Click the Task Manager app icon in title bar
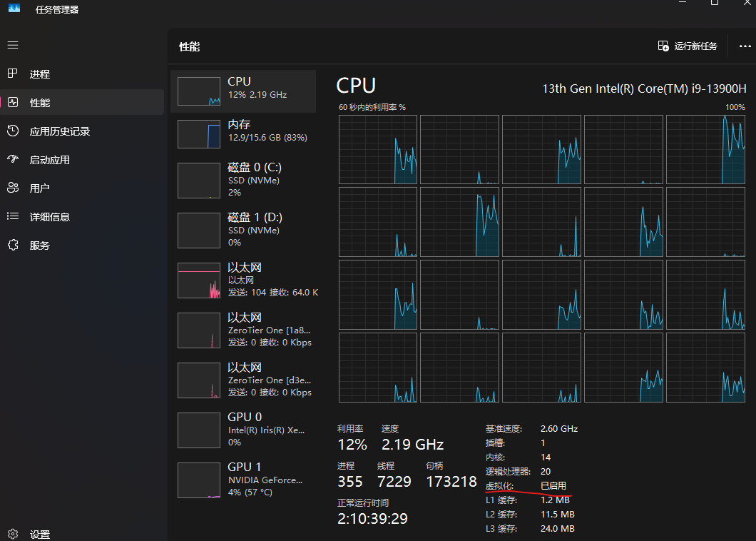Viewport: 756px width, 541px height. click(x=14, y=8)
